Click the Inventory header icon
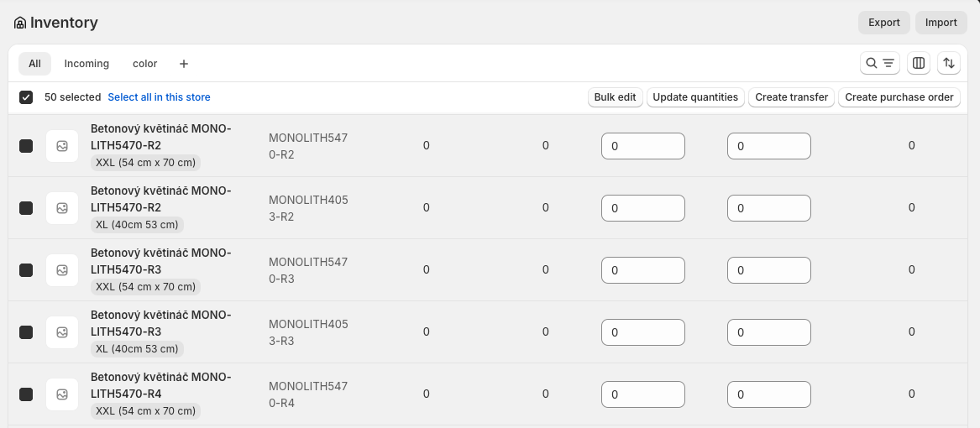 tap(20, 23)
